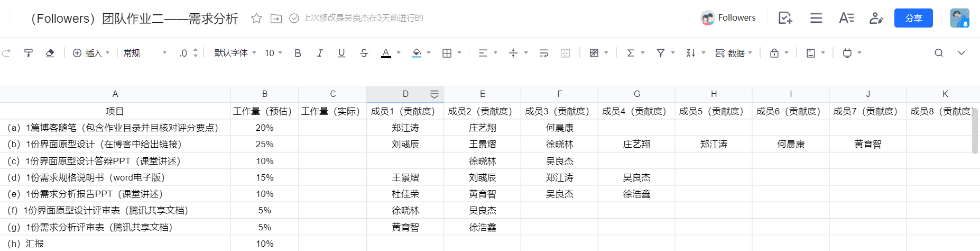Click the cell borders icon

click(x=447, y=53)
